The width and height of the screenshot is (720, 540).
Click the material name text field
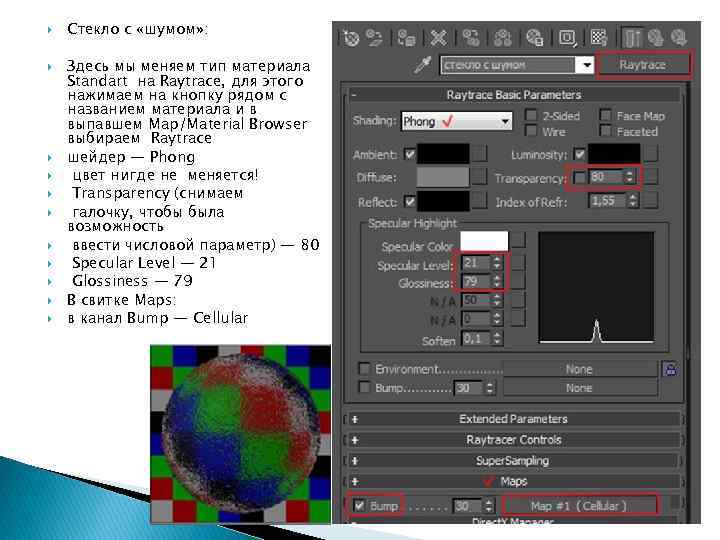click(x=508, y=65)
